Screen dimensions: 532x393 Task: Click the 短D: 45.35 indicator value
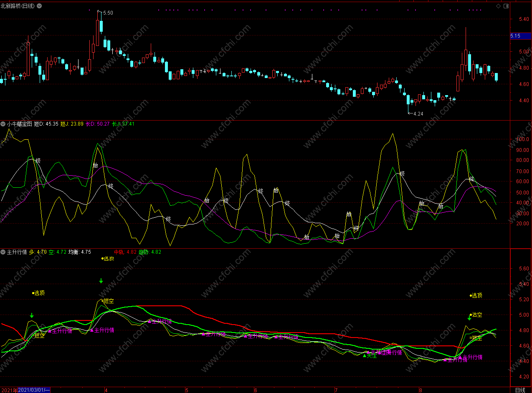pos(46,124)
